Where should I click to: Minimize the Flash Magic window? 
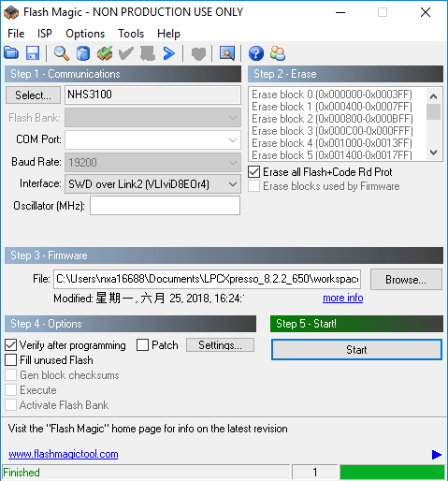pyautogui.click(x=340, y=12)
